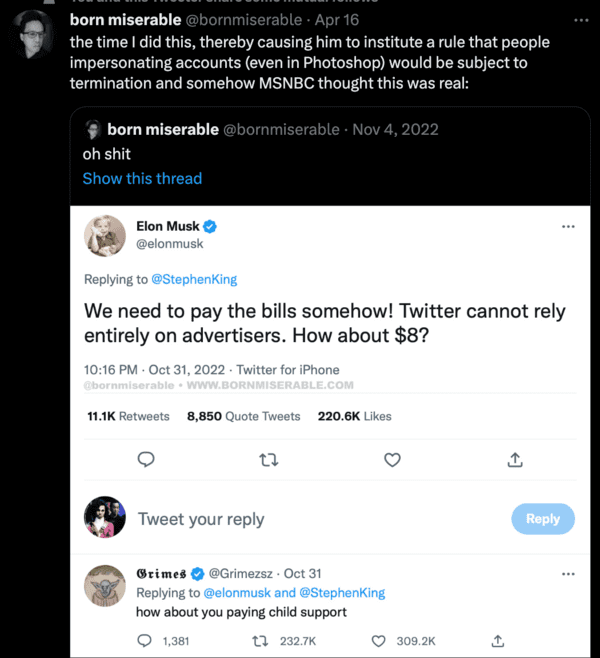Viewport: 600px width, 658px height.
Task: View the 8,850 Quote Tweets
Action: click(243, 416)
